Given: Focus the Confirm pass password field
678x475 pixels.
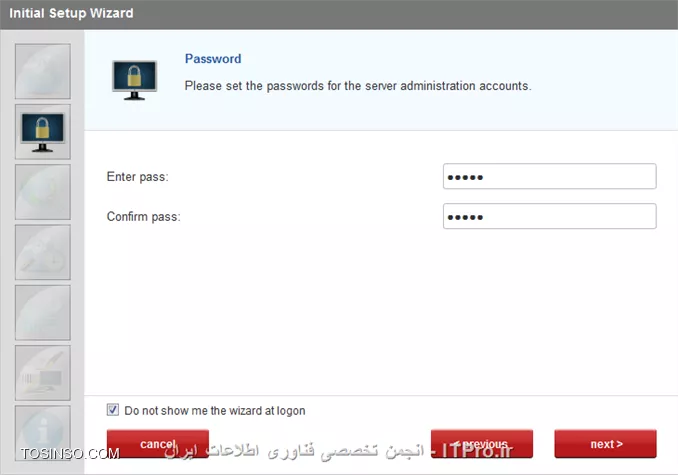Looking at the screenshot, I should pyautogui.click(x=550, y=216).
